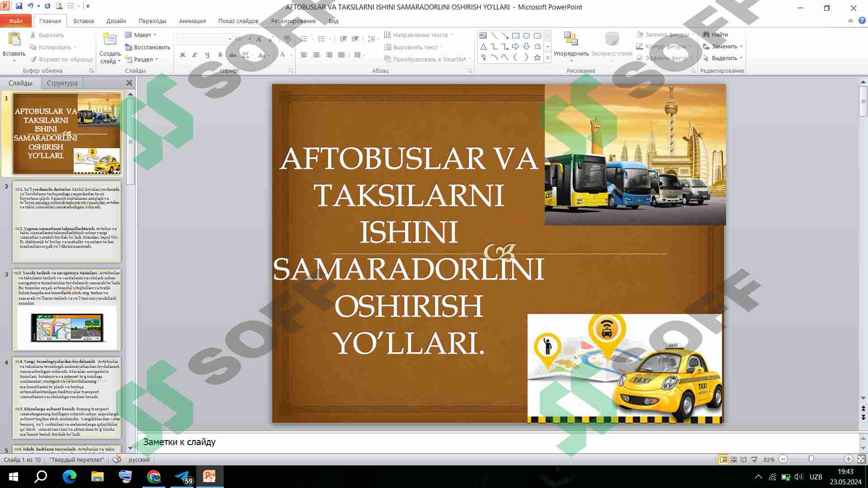Open Font (Шрифт) dialog launcher
The height and width of the screenshot is (488, 868).
pyautogui.click(x=291, y=71)
